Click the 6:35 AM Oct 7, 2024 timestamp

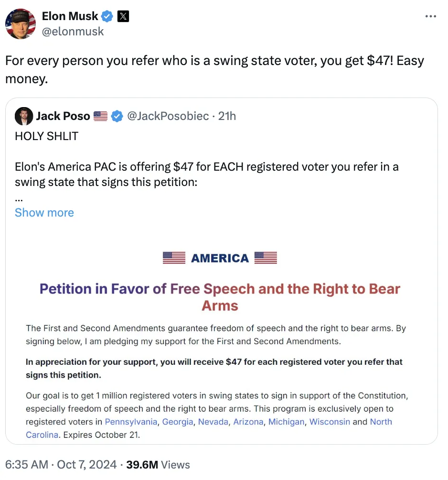[x=61, y=465]
